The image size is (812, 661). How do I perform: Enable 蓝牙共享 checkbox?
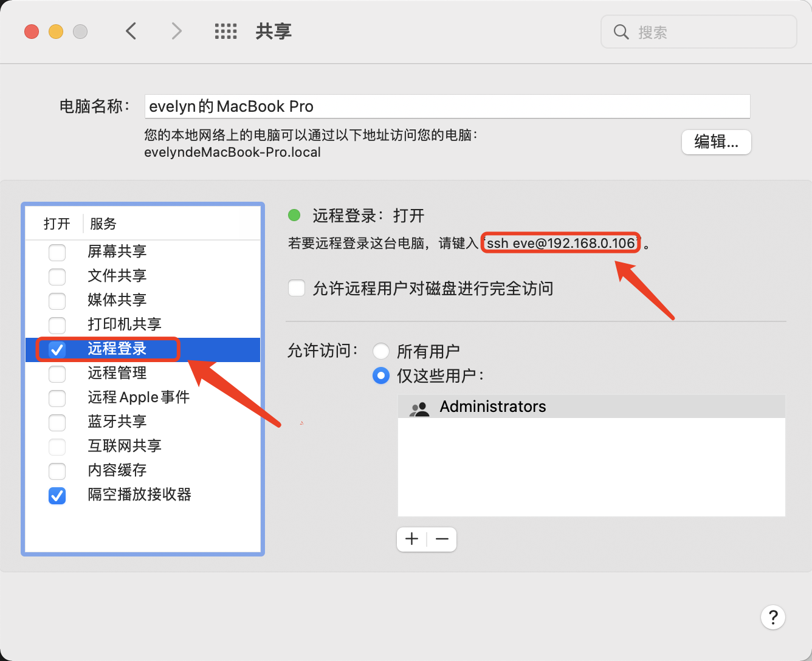click(57, 422)
